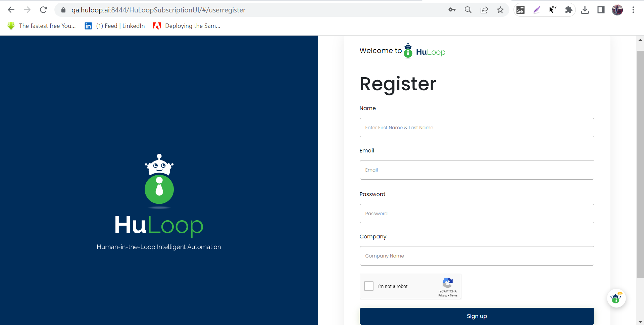The height and width of the screenshot is (325, 644).
Task: Check the I'm not a robot checkbox
Action: [369, 286]
